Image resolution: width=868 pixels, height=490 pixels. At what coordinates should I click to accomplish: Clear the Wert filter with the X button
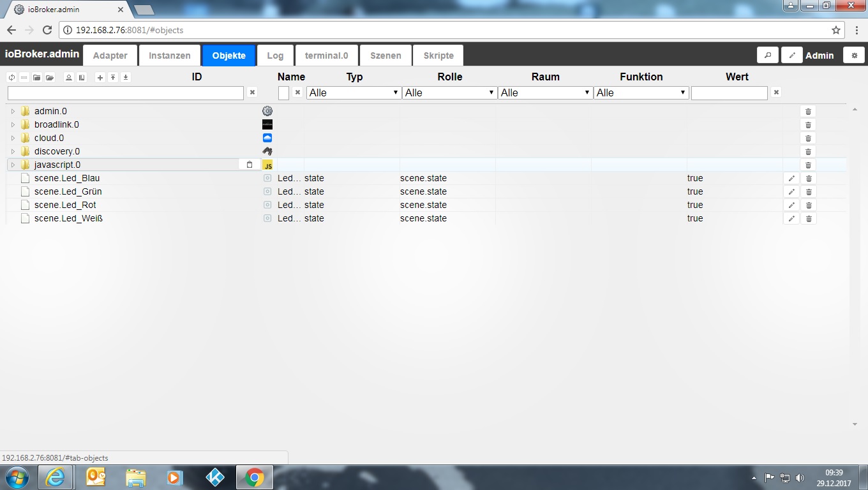(776, 93)
